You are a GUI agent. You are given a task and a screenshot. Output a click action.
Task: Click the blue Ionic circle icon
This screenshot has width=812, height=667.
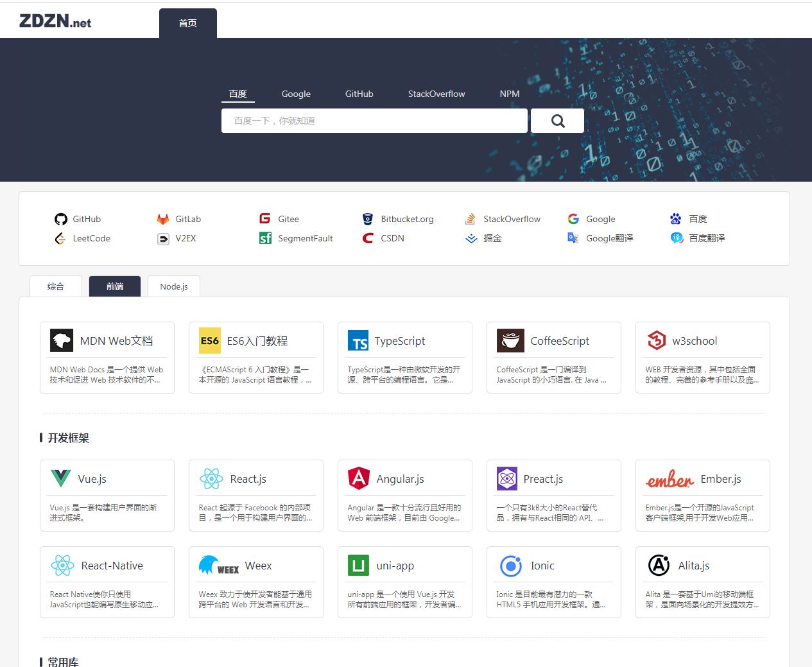tap(511, 566)
